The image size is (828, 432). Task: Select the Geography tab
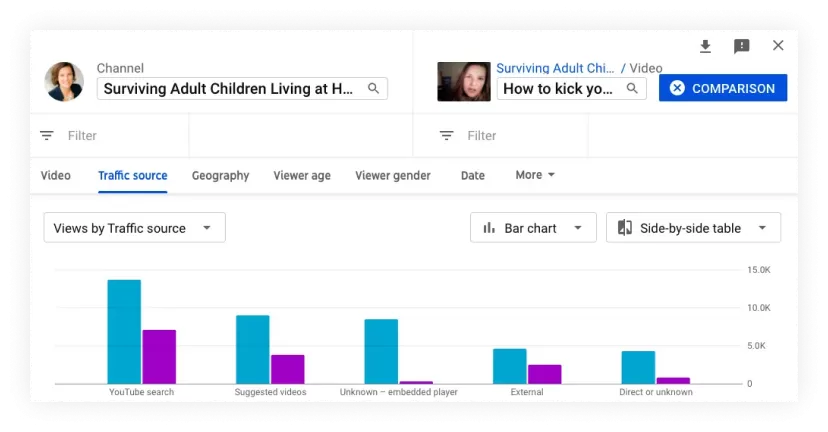pyautogui.click(x=220, y=175)
